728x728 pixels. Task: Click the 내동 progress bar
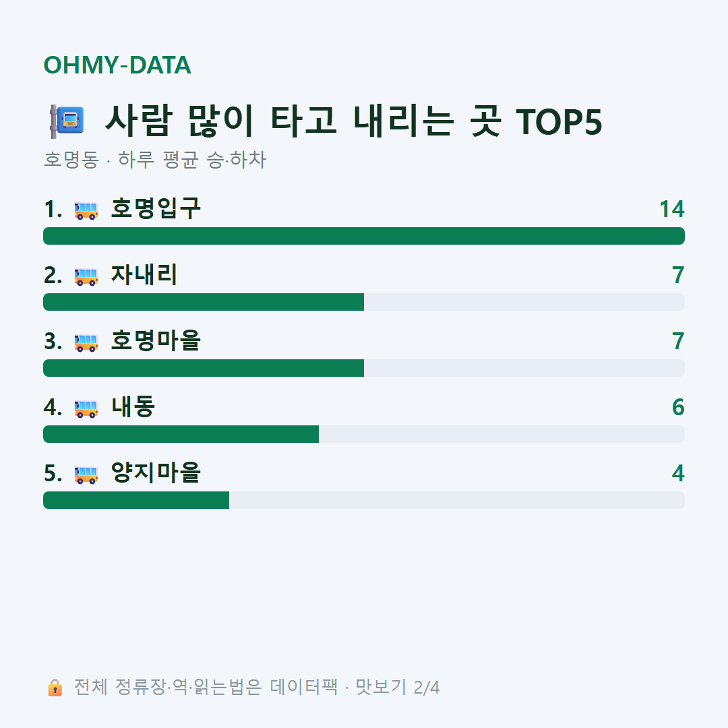(364, 434)
